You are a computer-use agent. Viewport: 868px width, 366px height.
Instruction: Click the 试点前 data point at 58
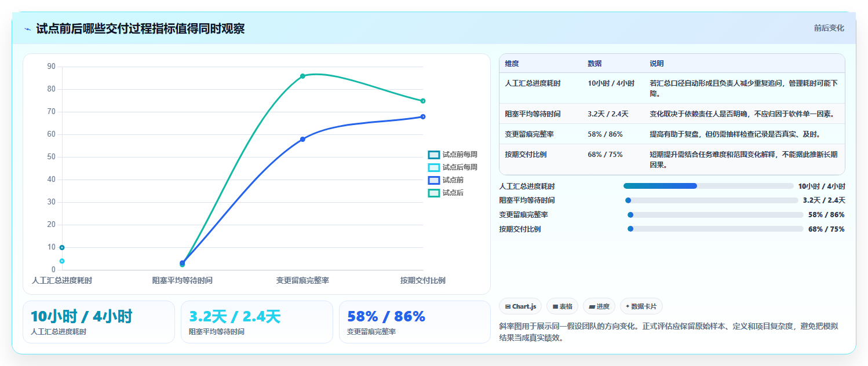coord(302,139)
